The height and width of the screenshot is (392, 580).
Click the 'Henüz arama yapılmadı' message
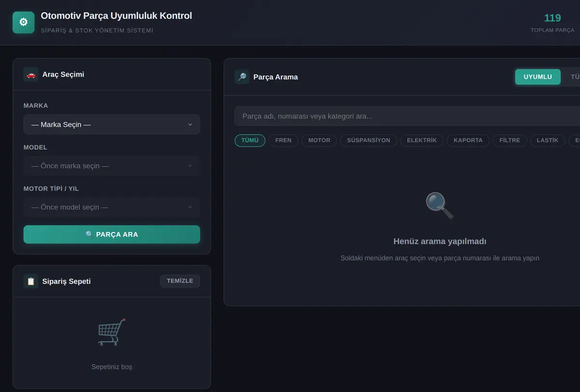440,241
